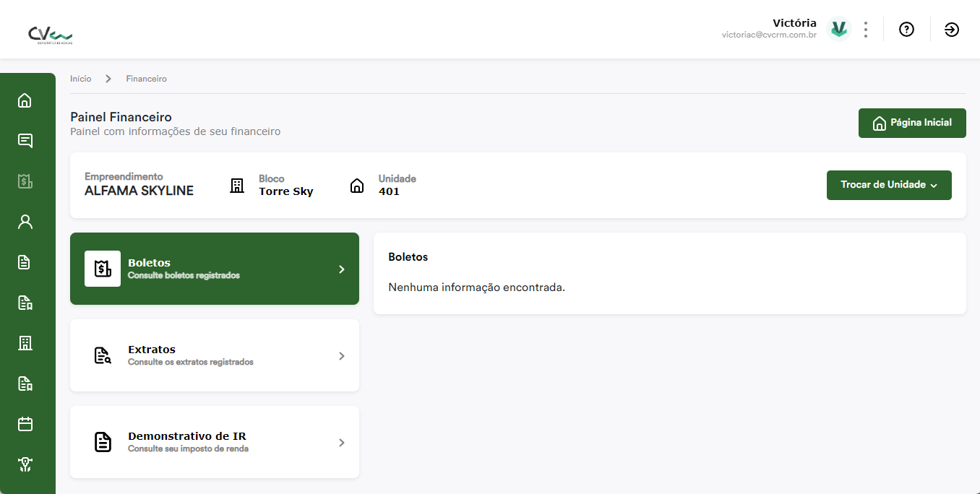Click the Página Inicial button
This screenshot has width=980, height=494.
912,123
